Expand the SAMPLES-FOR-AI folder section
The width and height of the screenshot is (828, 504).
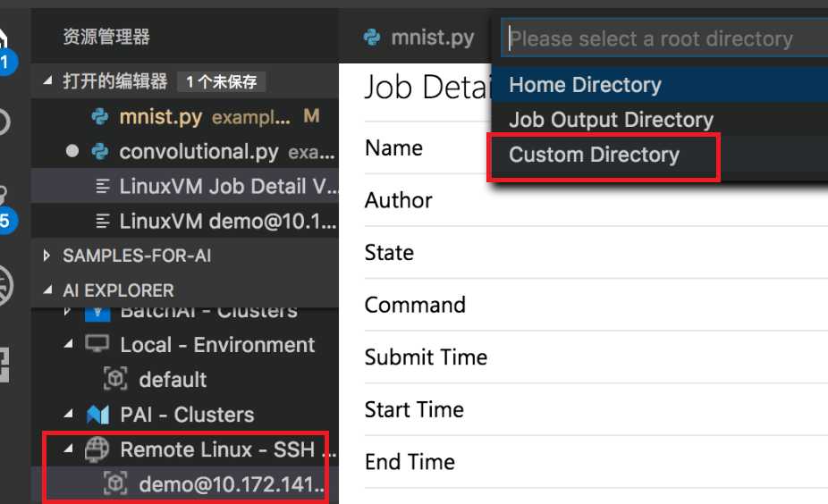click(47, 256)
